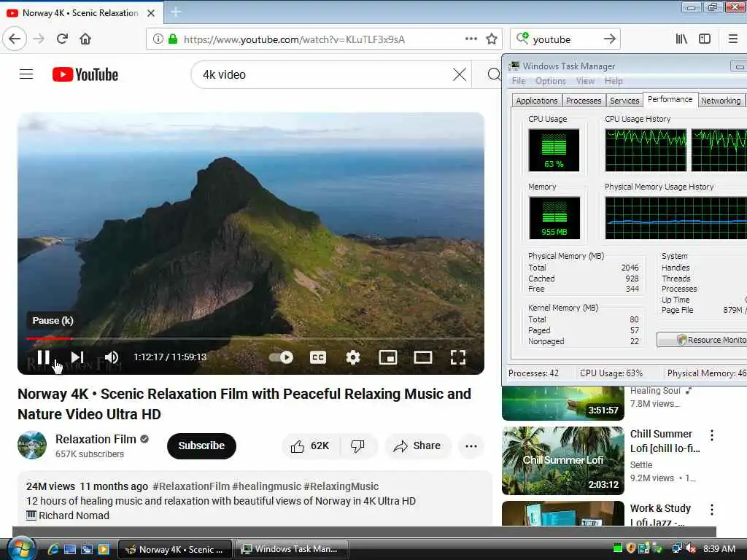Reload the current page
Image resolution: width=747 pixels, height=560 pixels.
tap(62, 39)
